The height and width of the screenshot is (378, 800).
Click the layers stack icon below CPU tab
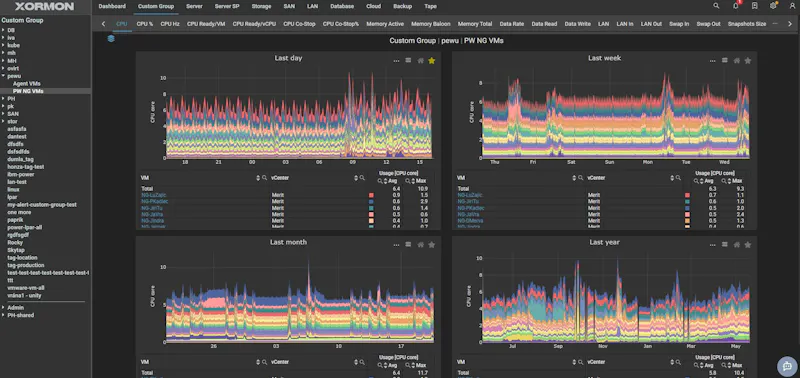[x=111, y=38]
